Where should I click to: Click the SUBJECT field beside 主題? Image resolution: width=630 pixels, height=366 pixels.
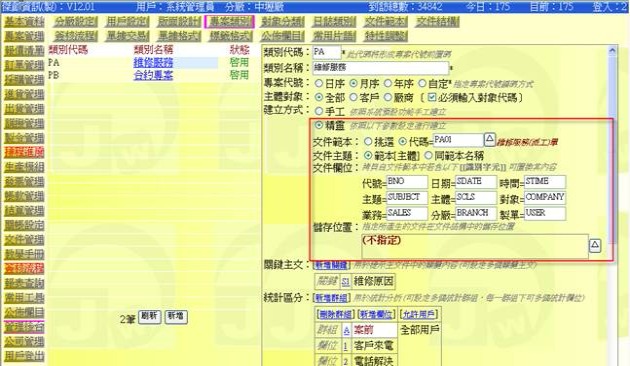(x=407, y=197)
